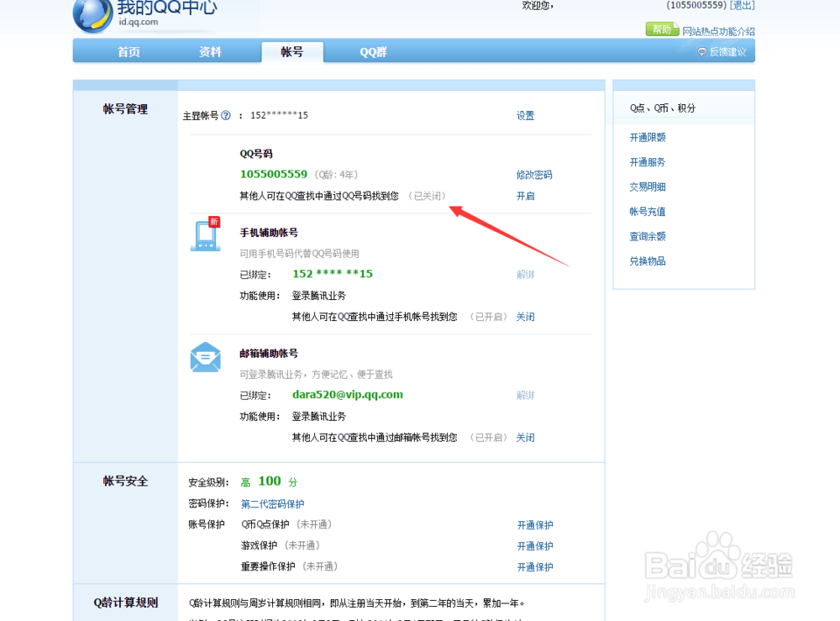This screenshot has width=840, height=621.
Task: Open 开通服务 in the sidebar
Action: click(x=647, y=162)
